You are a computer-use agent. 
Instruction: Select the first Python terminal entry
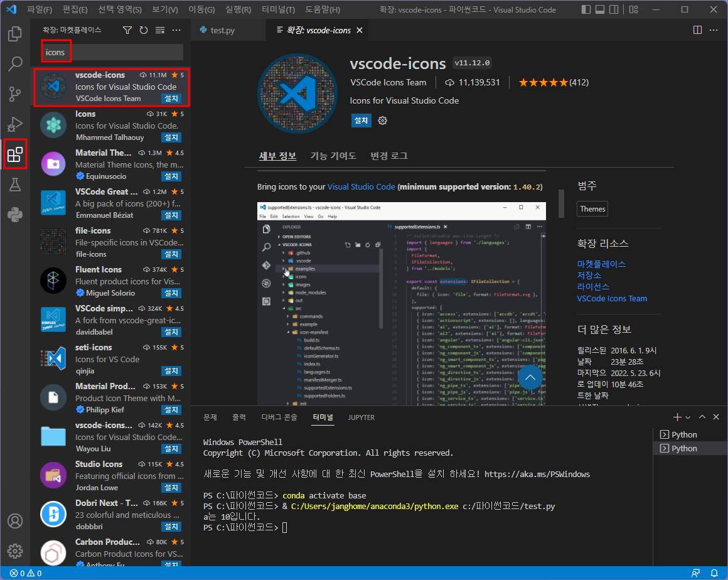click(690, 434)
